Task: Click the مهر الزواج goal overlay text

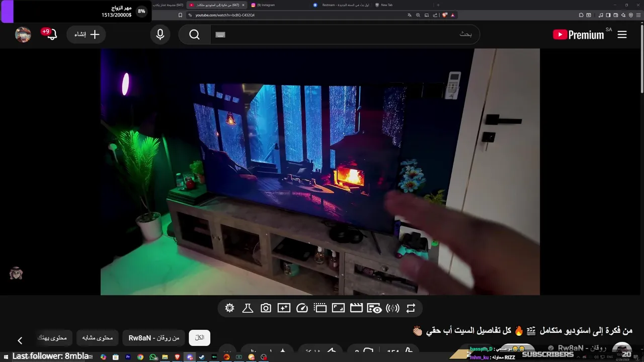Action: (121, 8)
